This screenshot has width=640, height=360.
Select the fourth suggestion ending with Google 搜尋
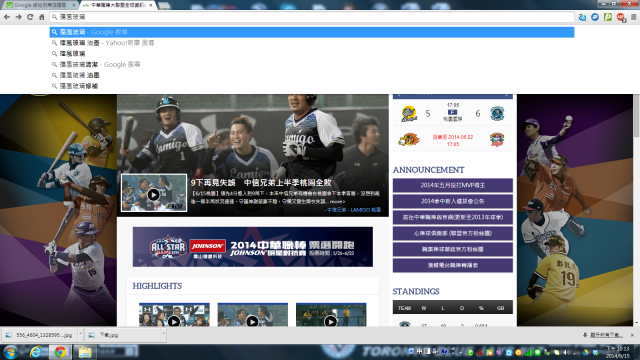click(x=312, y=64)
